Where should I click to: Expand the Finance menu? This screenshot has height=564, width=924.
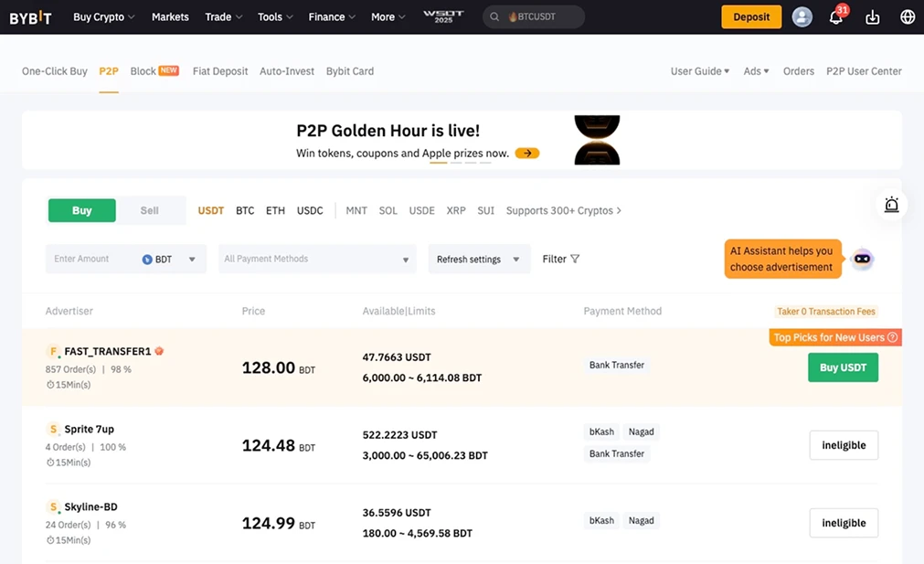332,17
